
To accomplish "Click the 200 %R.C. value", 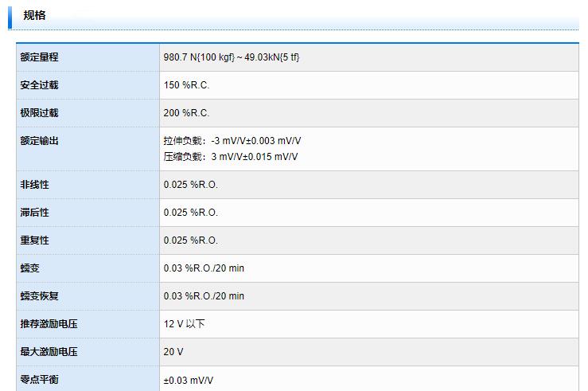I will (186, 113).
